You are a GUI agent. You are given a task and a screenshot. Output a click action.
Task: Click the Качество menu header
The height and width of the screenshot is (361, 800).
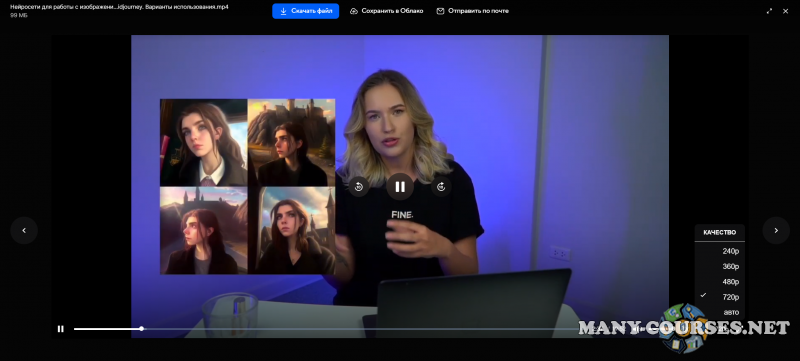click(x=719, y=233)
